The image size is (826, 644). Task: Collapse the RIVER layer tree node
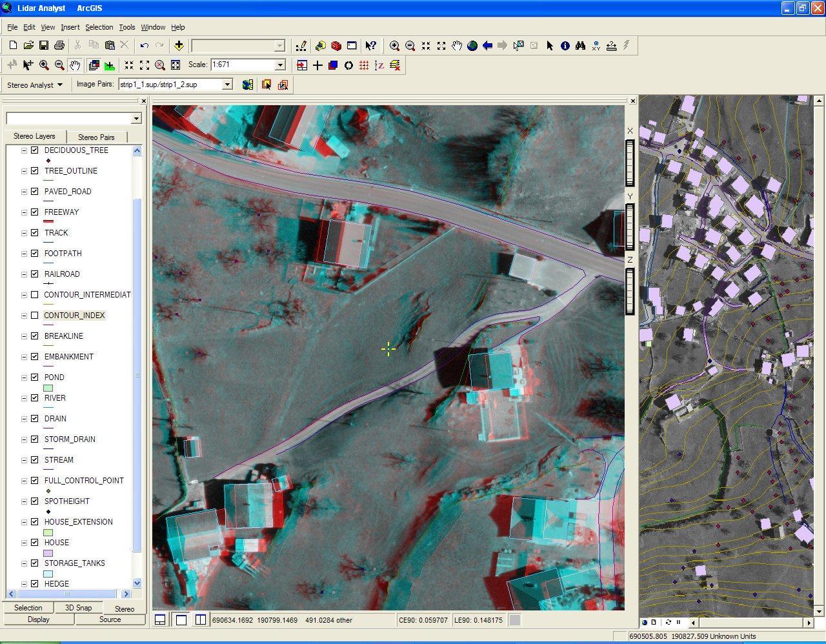[x=25, y=398]
